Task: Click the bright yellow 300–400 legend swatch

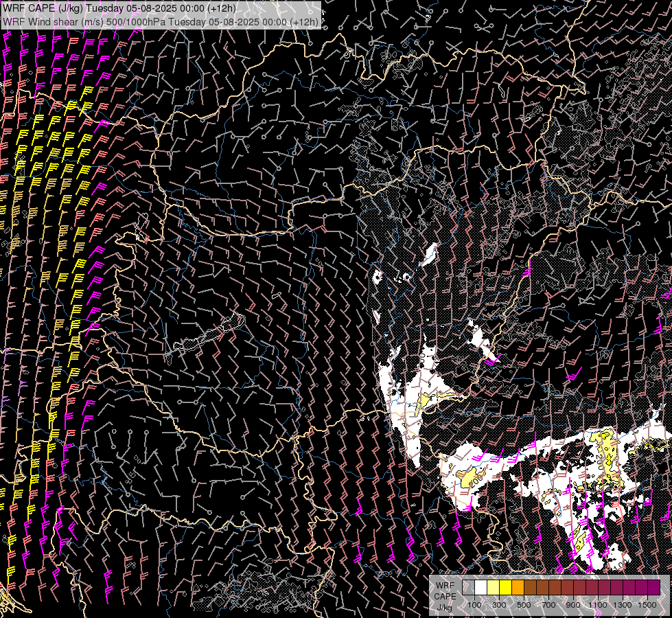Action: coord(506,588)
